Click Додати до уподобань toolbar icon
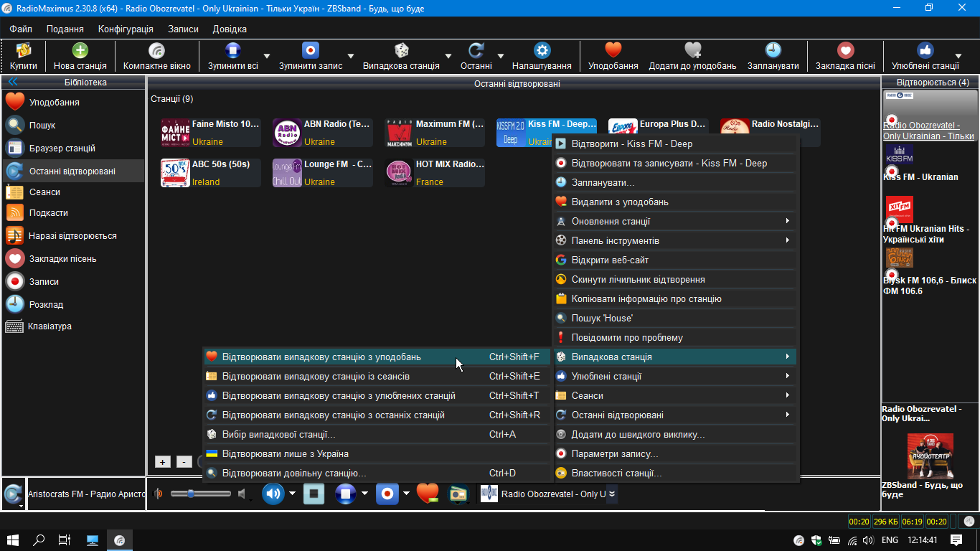980x551 pixels. tap(692, 56)
